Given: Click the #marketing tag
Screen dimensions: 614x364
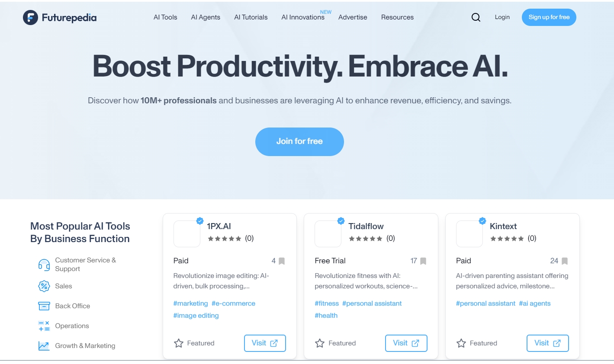Looking at the screenshot, I should pos(190,303).
